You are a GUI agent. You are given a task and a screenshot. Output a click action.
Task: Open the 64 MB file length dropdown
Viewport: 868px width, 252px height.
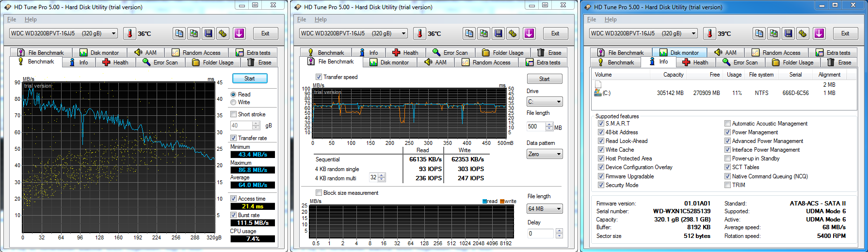tap(545, 209)
